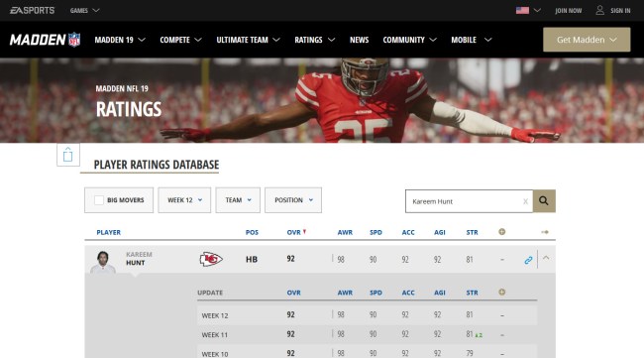Image resolution: width=644 pixels, height=358 pixels.
Task: Collapse Kareem Hunt's row with the chevron
Action: [x=546, y=258]
